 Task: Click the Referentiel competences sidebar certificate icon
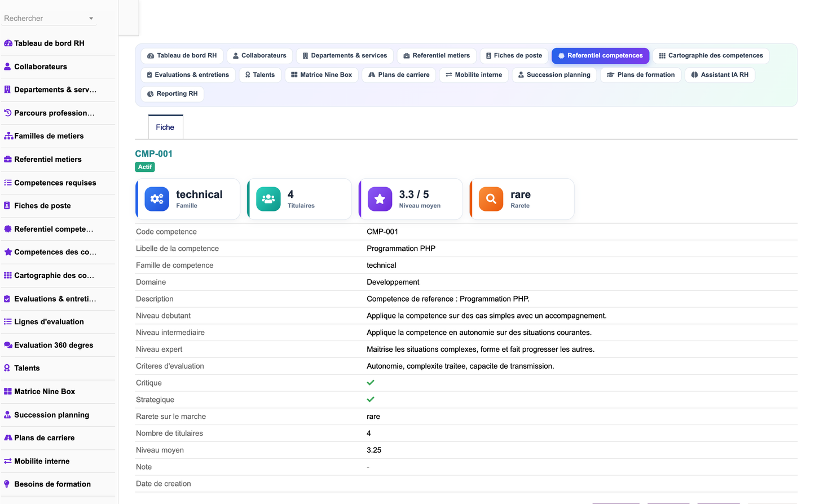click(x=8, y=229)
